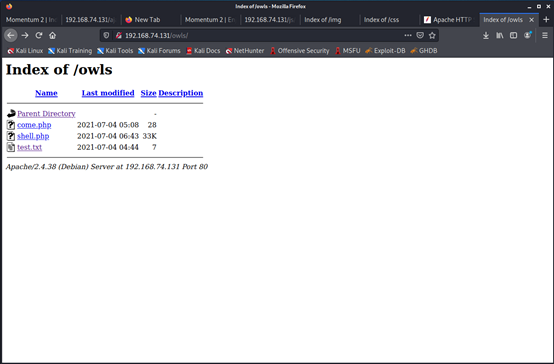Sort listing by Last modified
The height and width of the screenshot is (364, 554).
(108, 93)
